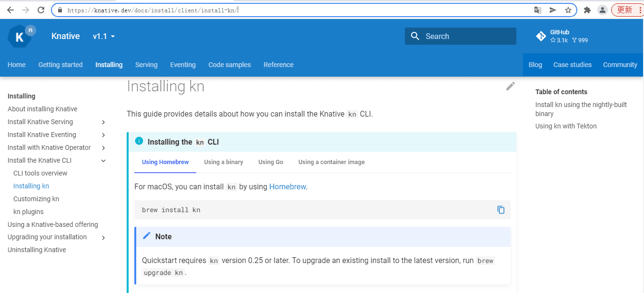Click the browser back arrow

[x=10, y=10]
